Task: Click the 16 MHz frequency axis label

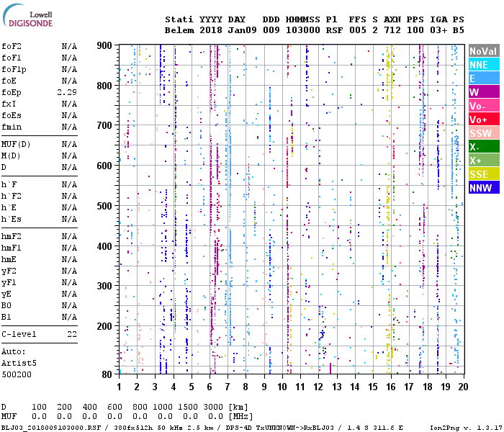Action: [391, 387]
